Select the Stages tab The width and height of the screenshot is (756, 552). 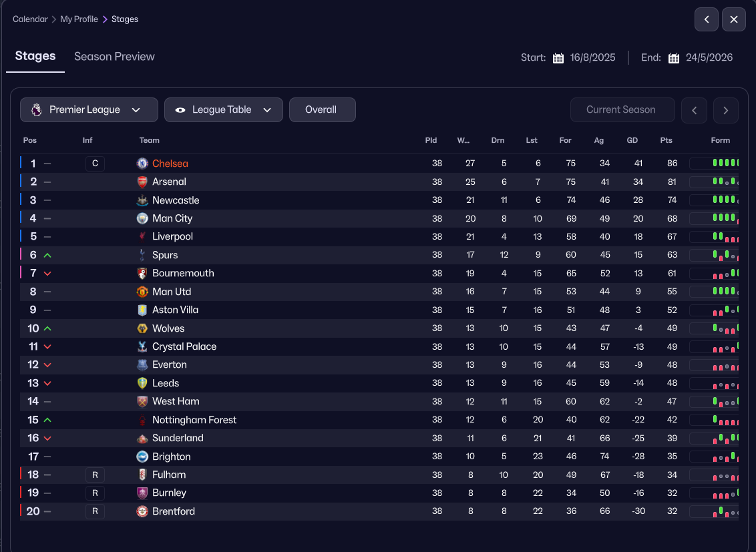35,57
